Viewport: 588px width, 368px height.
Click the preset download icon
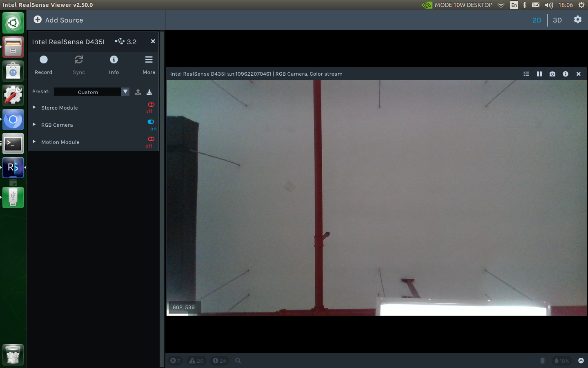149,92
